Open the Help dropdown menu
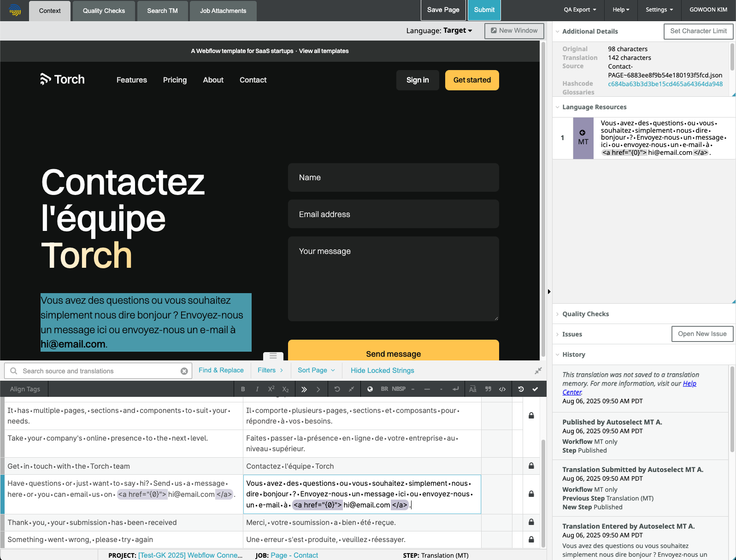Viewport: 736px width, 560px height. (x=621, y=10)
